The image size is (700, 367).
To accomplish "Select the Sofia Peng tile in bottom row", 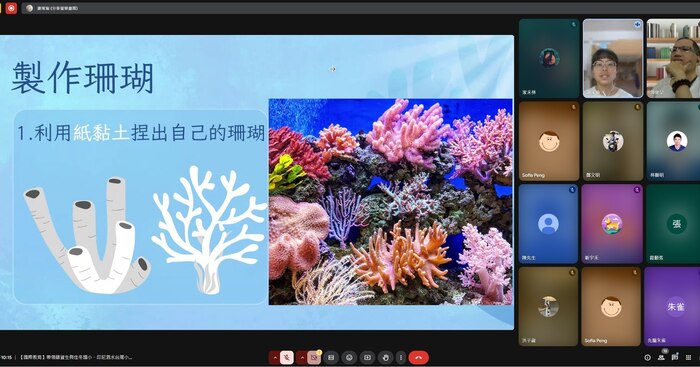I will (611, 307).
